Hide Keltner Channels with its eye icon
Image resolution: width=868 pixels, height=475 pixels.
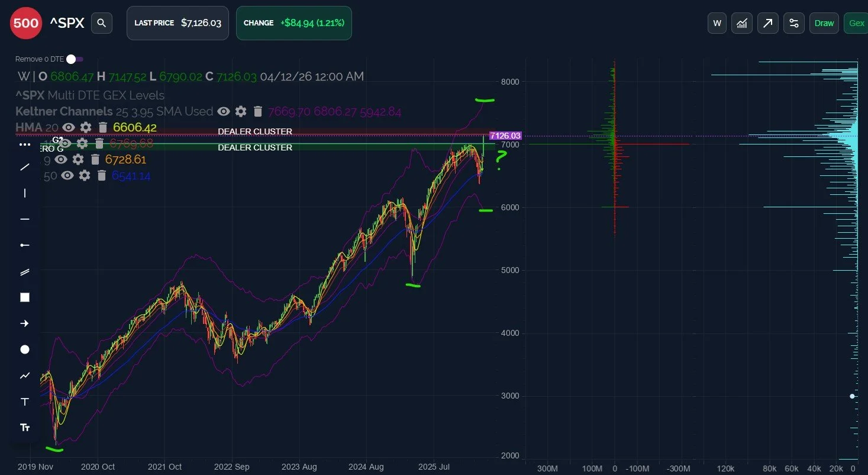(223, 111)
